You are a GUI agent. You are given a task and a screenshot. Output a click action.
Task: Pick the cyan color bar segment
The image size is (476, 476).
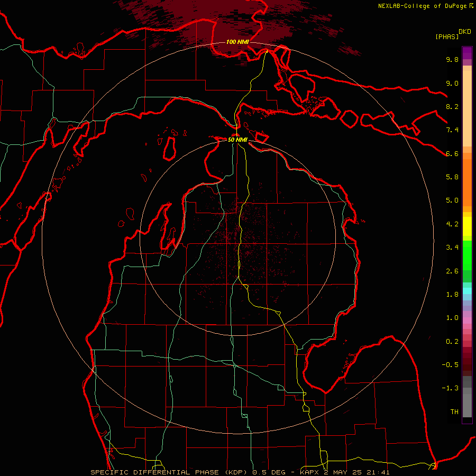coord(467,291)
